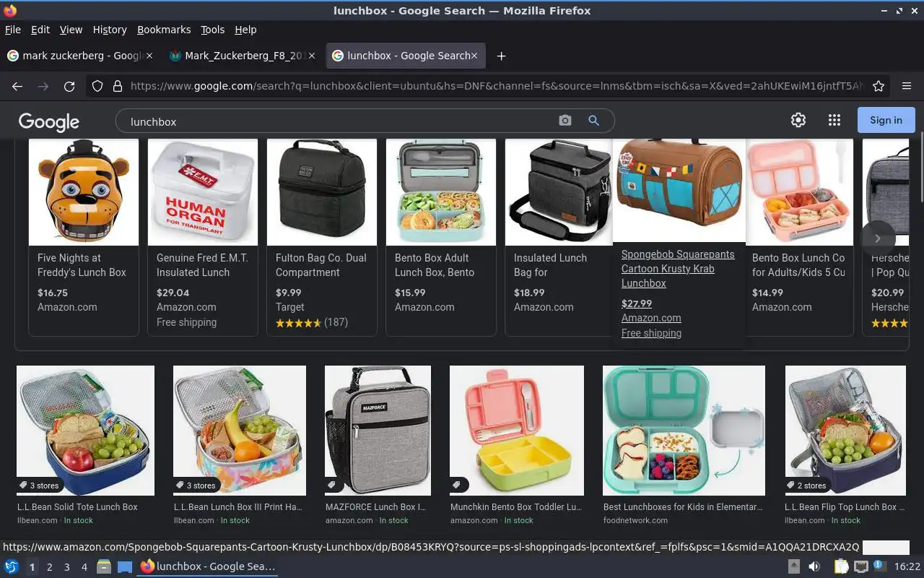Open Firefox application hamburger menu
Viewport: 924px width, 578px height.
(907, 86)
